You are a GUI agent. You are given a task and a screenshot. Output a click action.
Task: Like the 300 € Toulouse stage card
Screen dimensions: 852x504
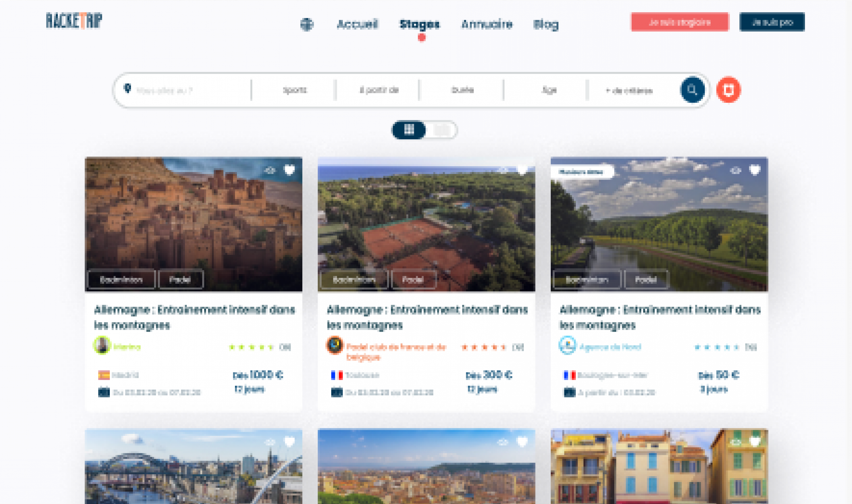(x=522, y=169)
